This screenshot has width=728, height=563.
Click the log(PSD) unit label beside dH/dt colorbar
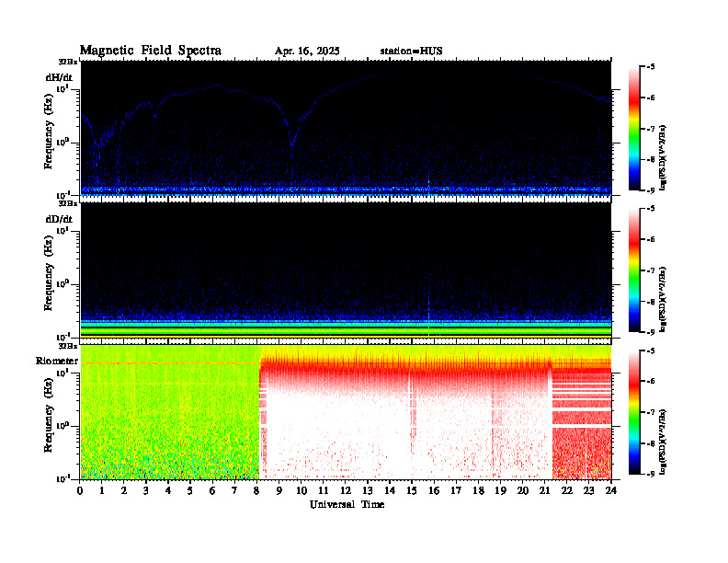(663, 157)
